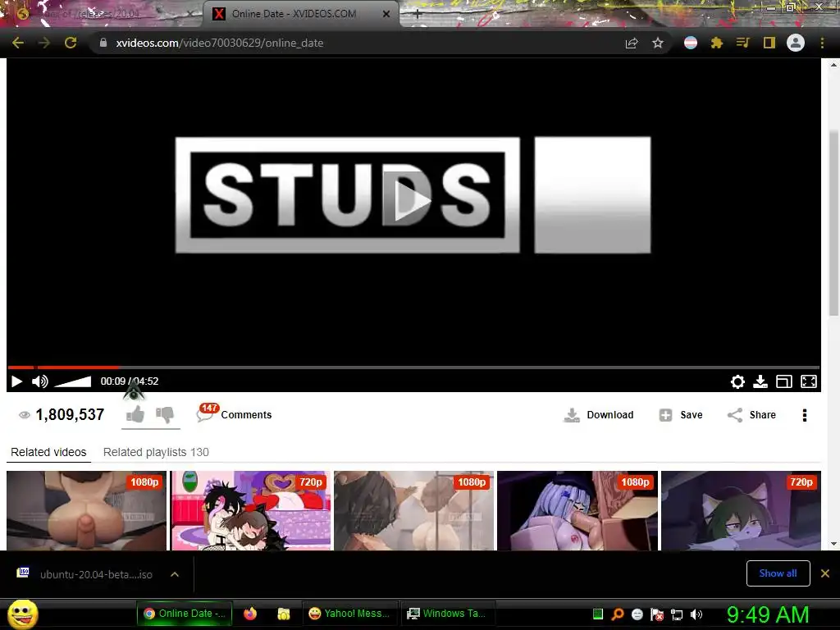Open the system tray volume icon
The image size is (840, 630).
(696, 614)
